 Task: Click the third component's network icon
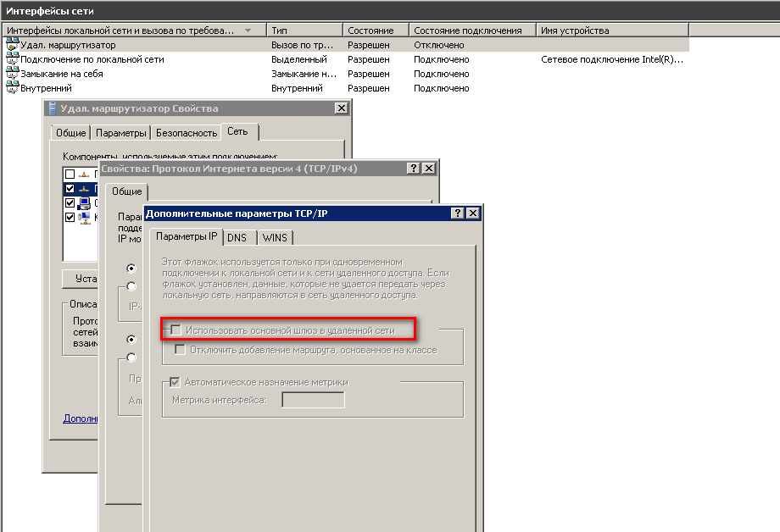84,203
